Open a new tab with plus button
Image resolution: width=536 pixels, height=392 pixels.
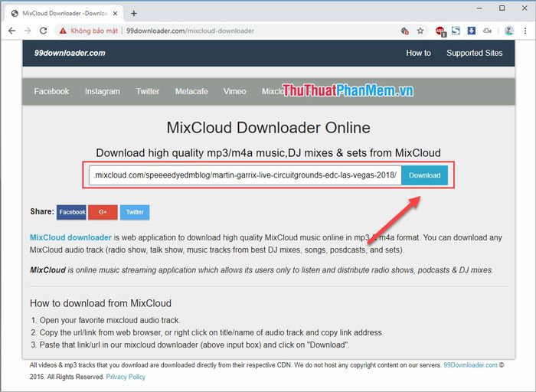pos(134,13)
